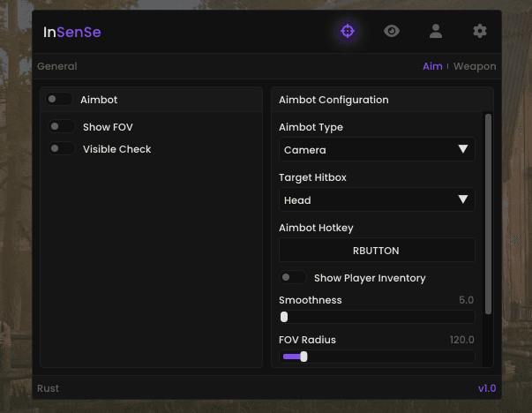
Task: Enable the Show FOV toggle
Action: [x=62, y=127]
